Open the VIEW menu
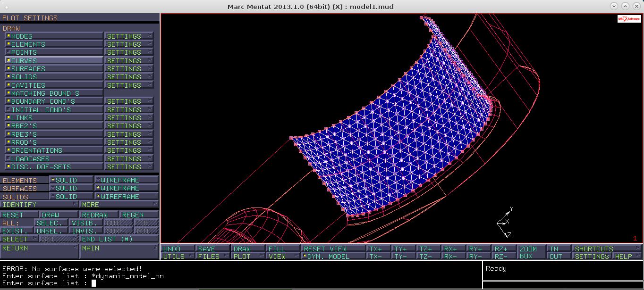This screenshot has width=644, height=290. click(283, 257)
